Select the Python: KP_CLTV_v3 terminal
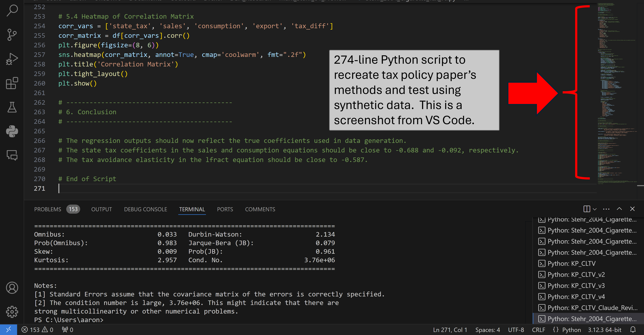Viewport: 644px width, 335px height. tap(576, 286)
